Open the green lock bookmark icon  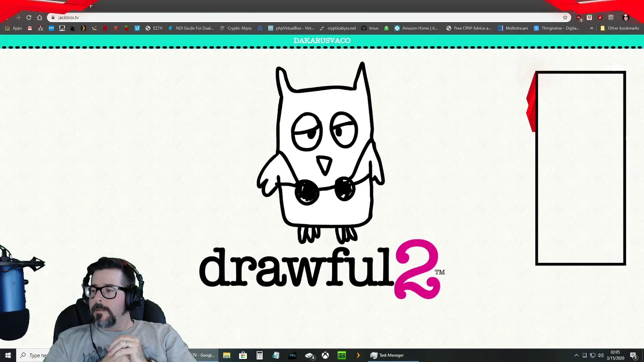[x=386, y=28]
